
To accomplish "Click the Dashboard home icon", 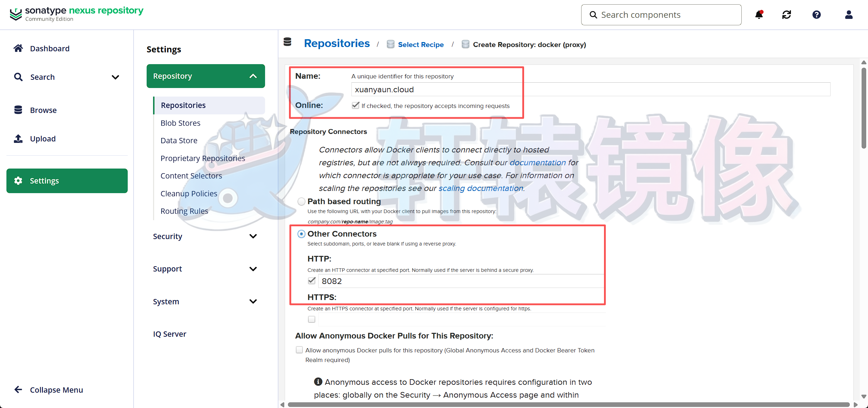I will point(18,48).
